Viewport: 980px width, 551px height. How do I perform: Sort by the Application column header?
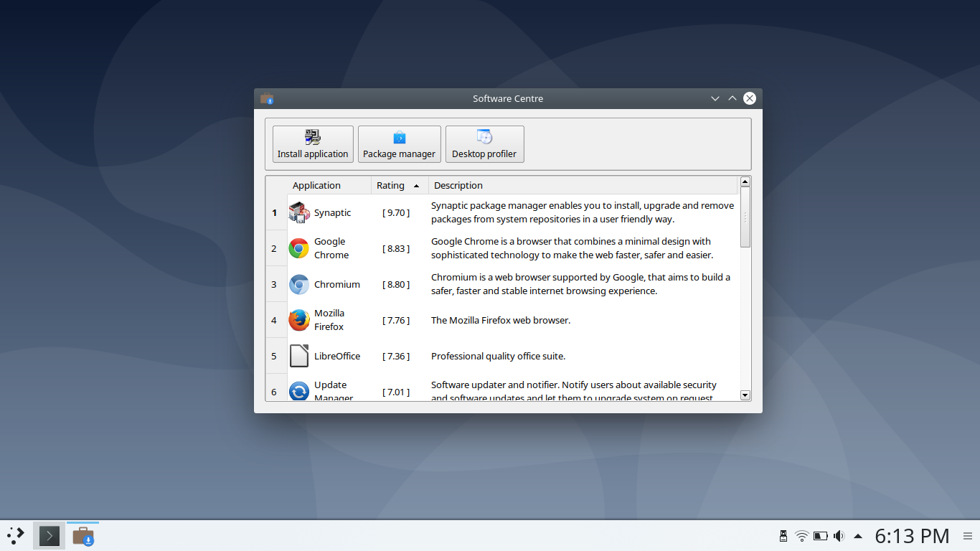(318, 185)
